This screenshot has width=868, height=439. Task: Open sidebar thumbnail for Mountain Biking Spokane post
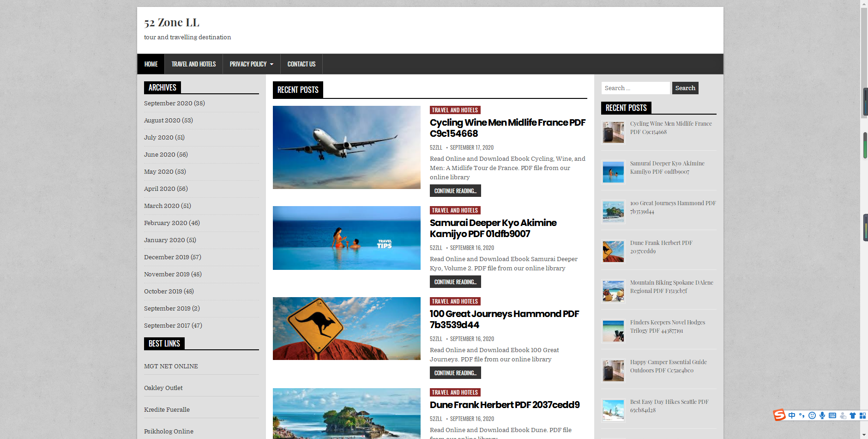pyautogui.click(x=613, y=291)
